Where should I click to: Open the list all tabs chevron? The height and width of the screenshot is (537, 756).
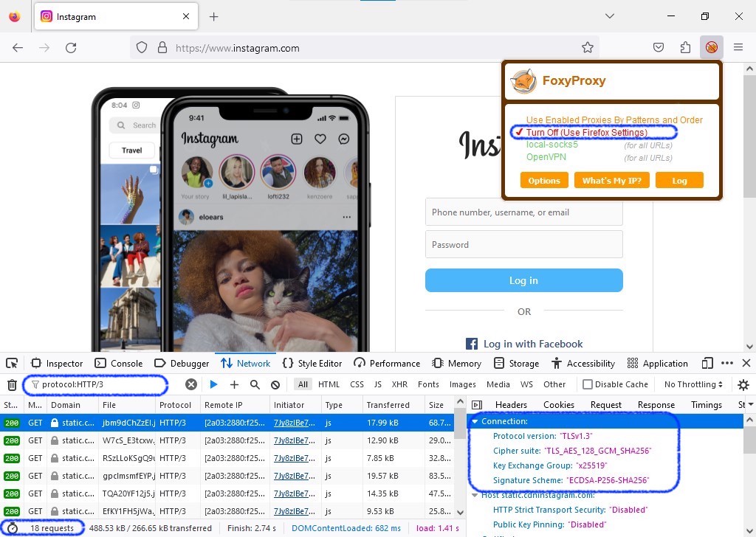tap(610, 16)
